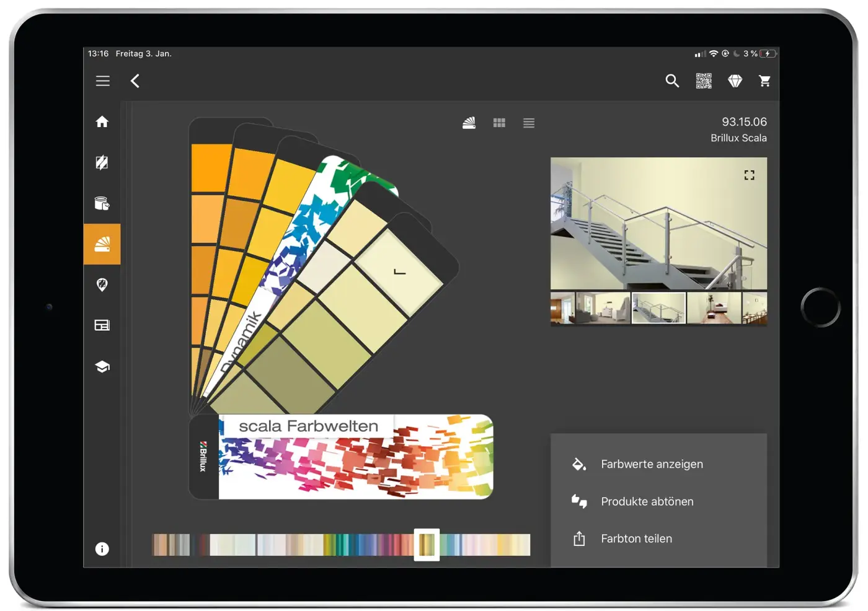
Task: Open the graduation cap training section
Action: [x=102, y=366]
